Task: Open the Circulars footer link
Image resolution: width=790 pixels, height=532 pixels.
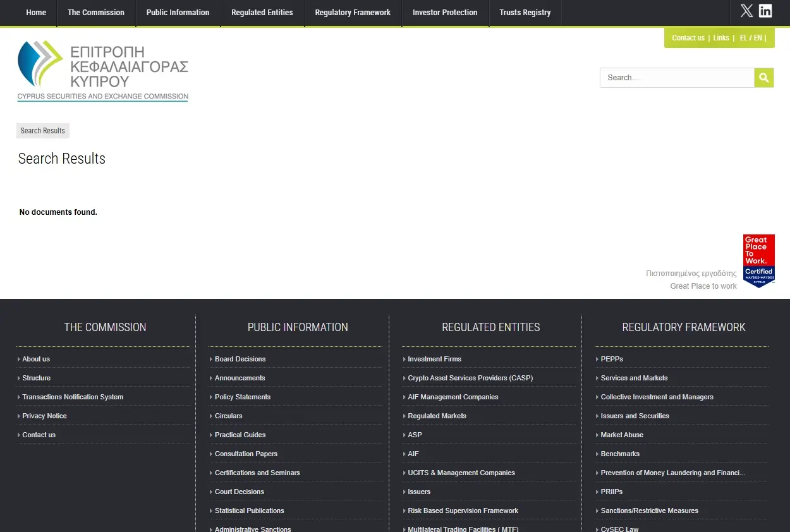Action: 228,416
